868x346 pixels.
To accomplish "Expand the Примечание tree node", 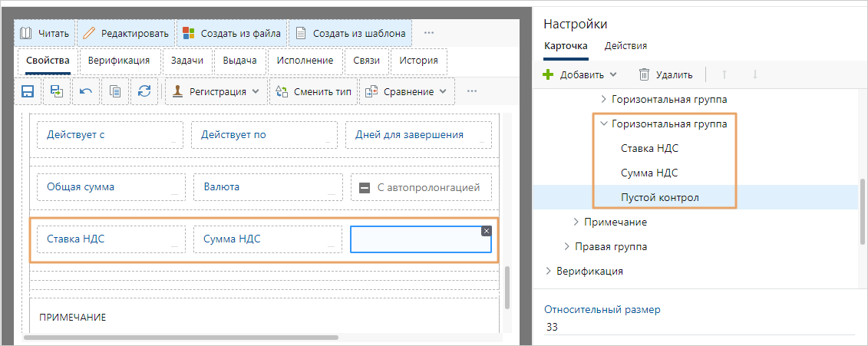I will pyautogui.click(x=577, y=222).
